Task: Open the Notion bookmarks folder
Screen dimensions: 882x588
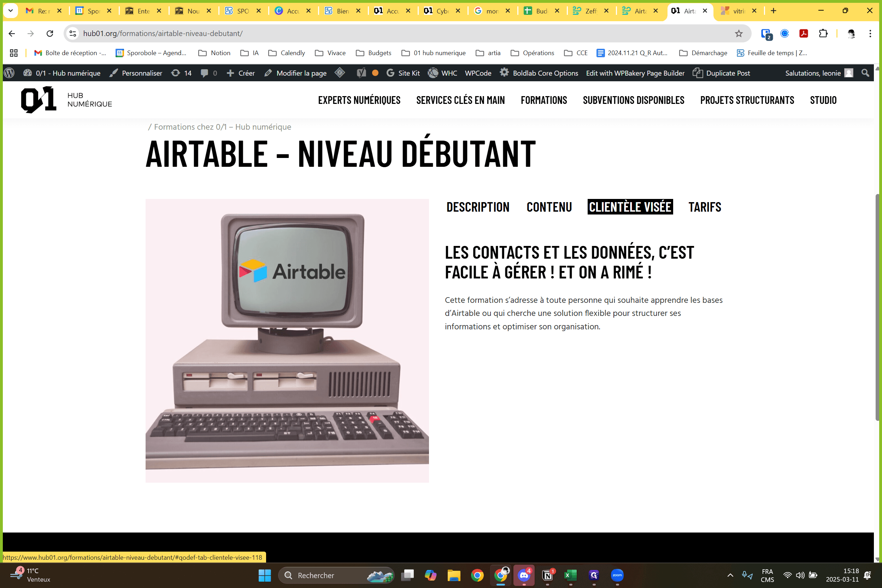Action: (214, 53)
